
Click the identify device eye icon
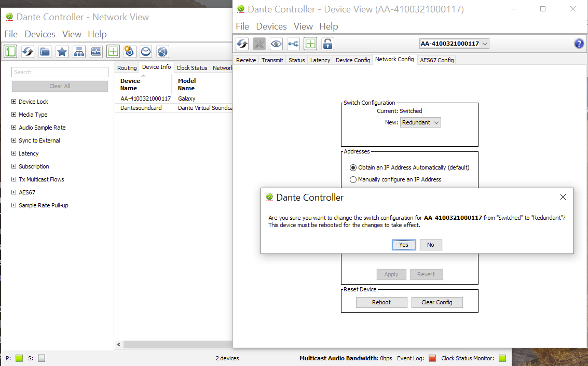click(277, 44)
